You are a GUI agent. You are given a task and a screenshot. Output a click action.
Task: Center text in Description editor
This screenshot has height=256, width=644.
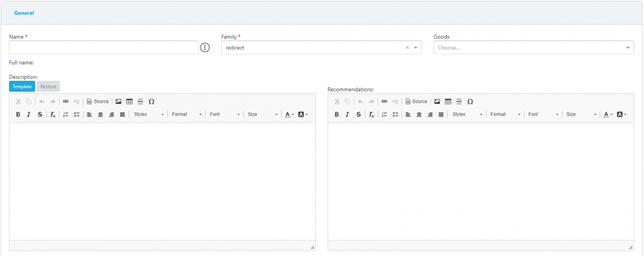click(100, 115)
